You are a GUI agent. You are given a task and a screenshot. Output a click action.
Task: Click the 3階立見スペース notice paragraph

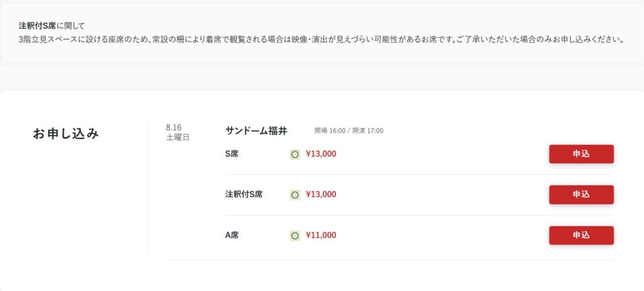point(322,41)
